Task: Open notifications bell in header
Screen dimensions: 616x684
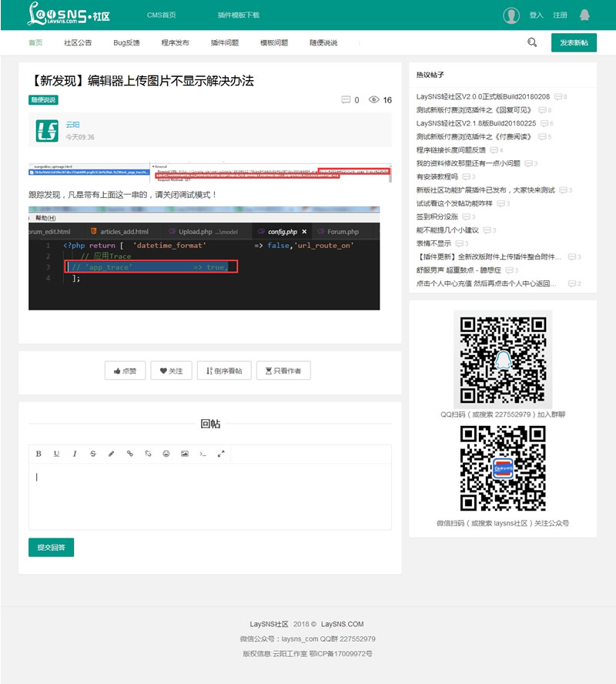Action: tap(584, 15)
